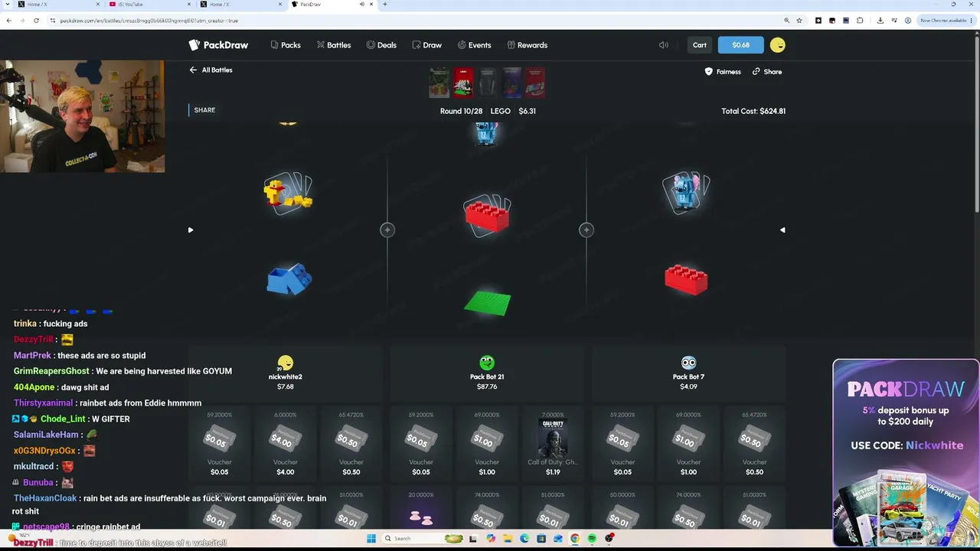Open Chrome downloads
Image resolution: width=980 pixels, height=551 pixels.
point(880,21)
